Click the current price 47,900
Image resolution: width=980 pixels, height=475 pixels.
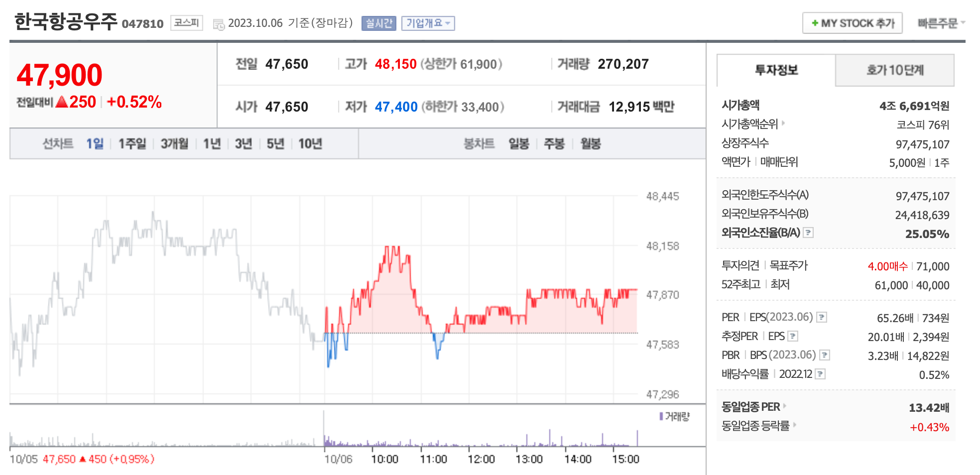[60, 75]
